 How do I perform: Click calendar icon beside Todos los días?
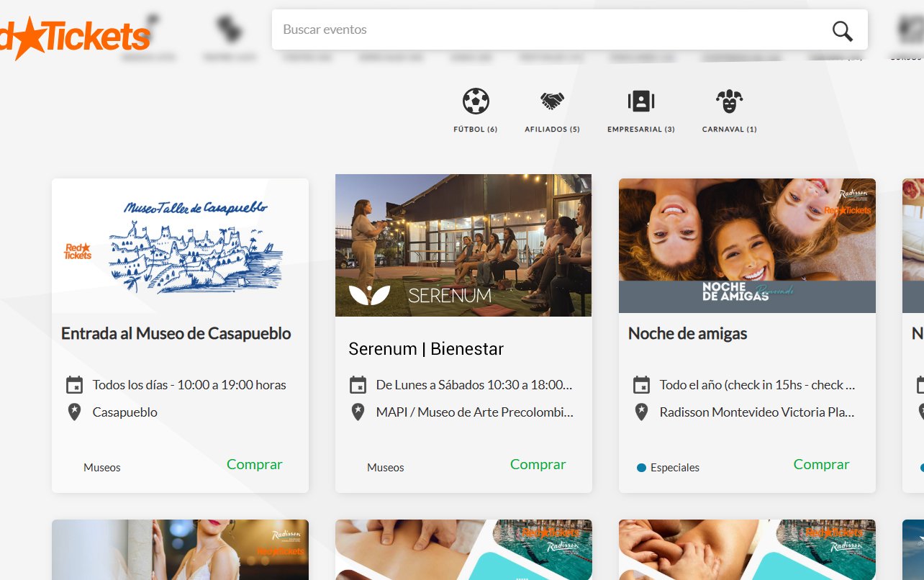pos(74,385)
